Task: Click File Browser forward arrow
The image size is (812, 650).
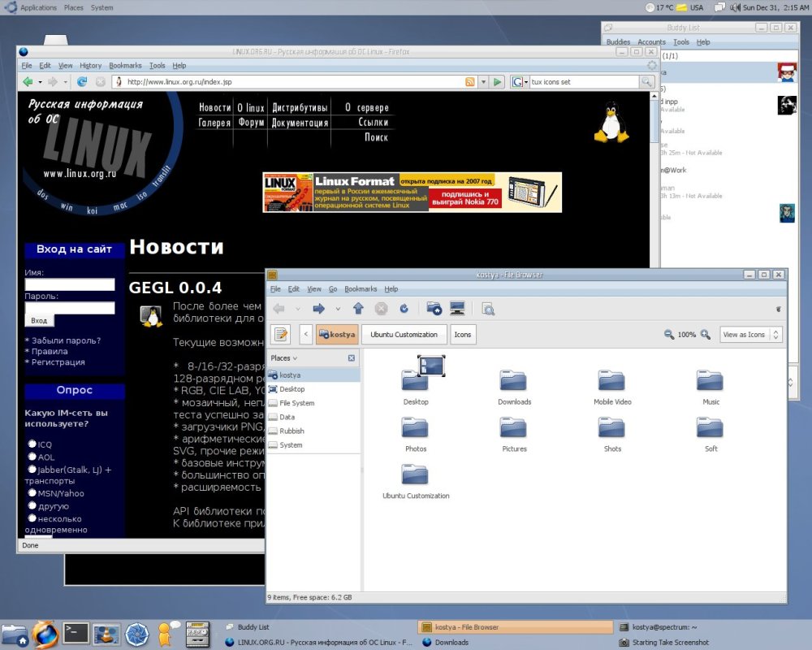Action: [318, 309]
